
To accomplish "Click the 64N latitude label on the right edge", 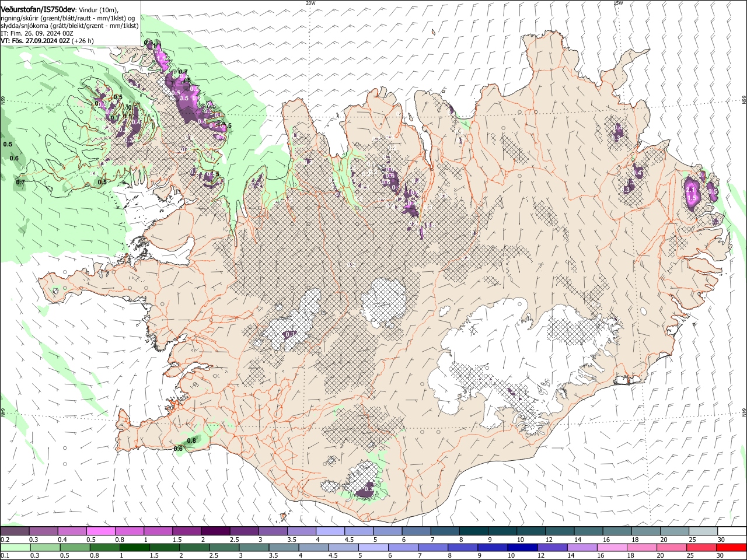I will [x=743, y=412].
